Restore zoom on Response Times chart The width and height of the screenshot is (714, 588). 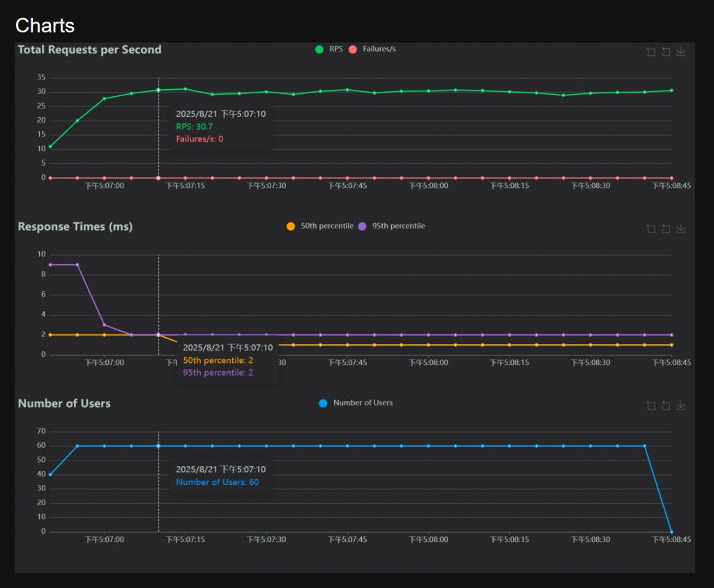coord(666,229)
